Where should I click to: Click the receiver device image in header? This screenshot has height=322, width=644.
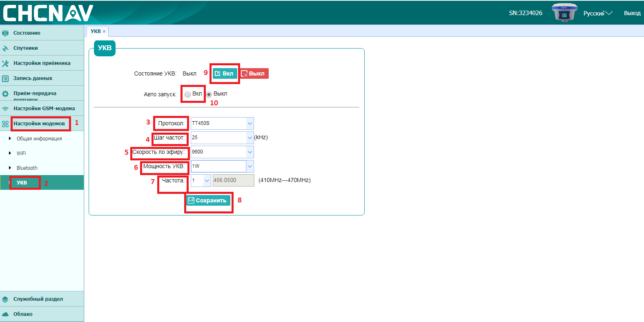[564, 13]
